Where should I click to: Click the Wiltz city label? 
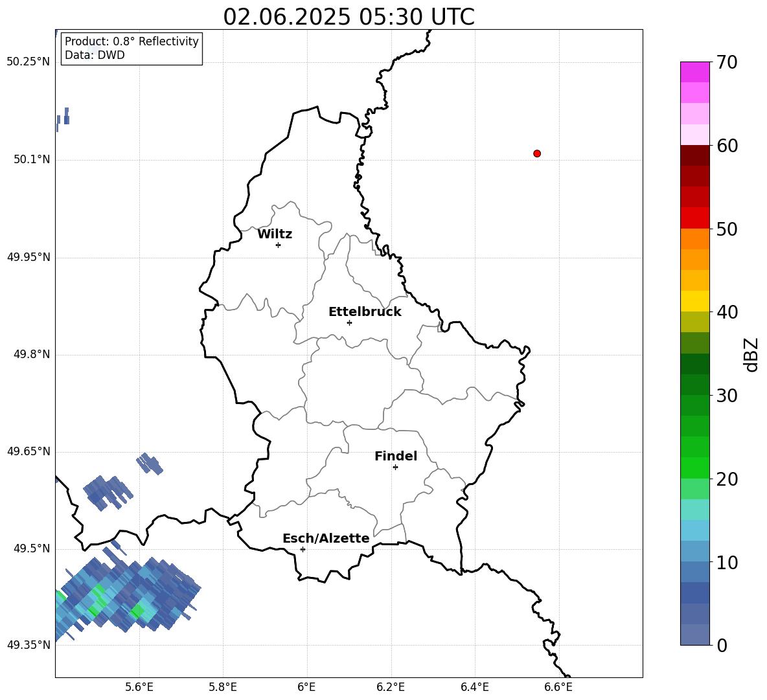click(275, 234)
